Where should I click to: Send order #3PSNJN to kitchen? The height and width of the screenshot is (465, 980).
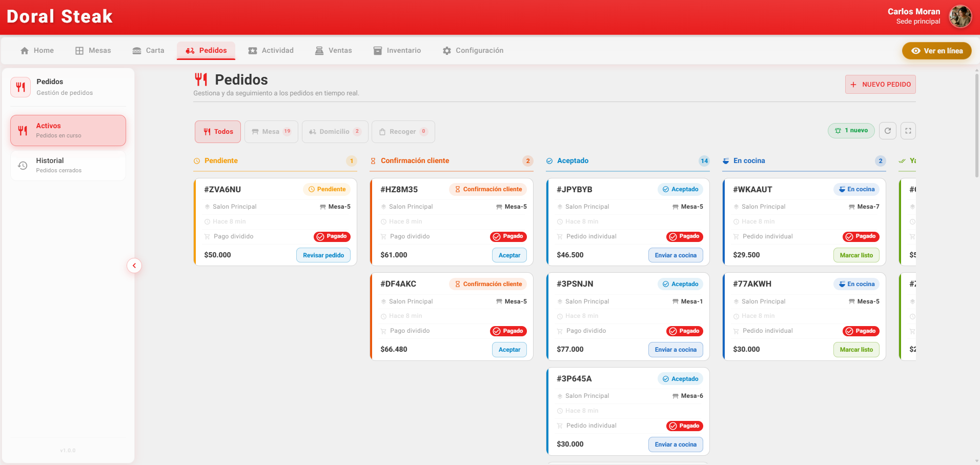point(676,350)
